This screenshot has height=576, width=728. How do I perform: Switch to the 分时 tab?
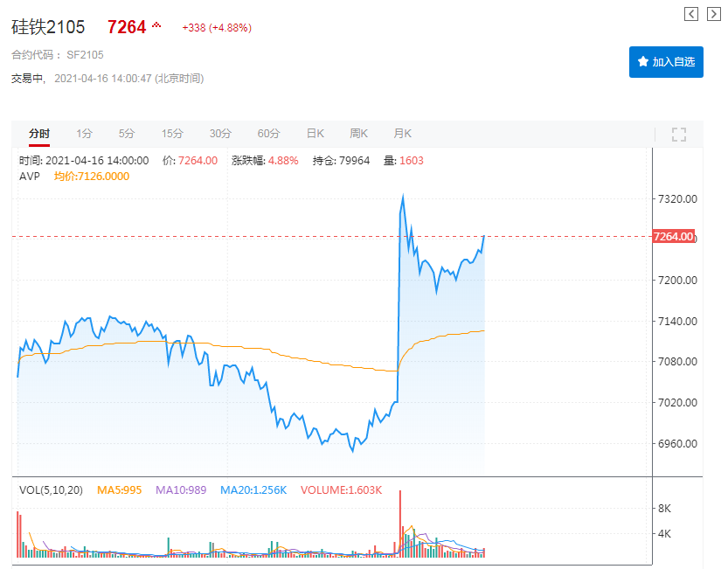[39, 134]
